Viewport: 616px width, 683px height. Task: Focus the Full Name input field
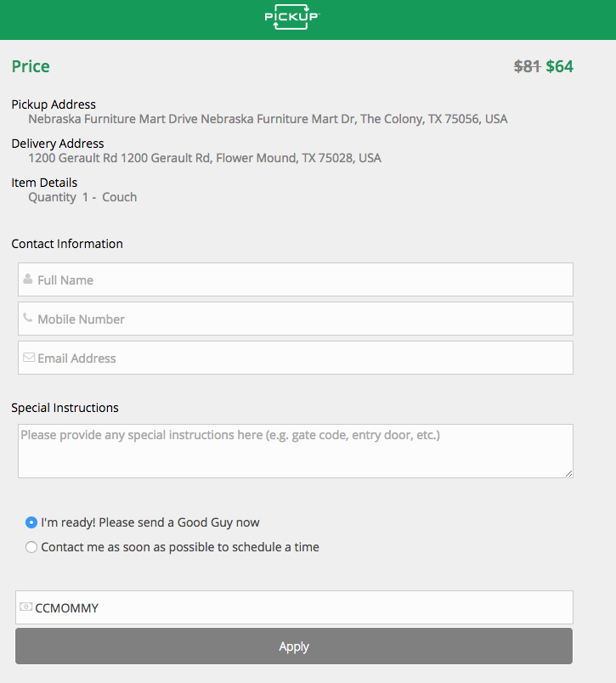[x=296, y=279]
